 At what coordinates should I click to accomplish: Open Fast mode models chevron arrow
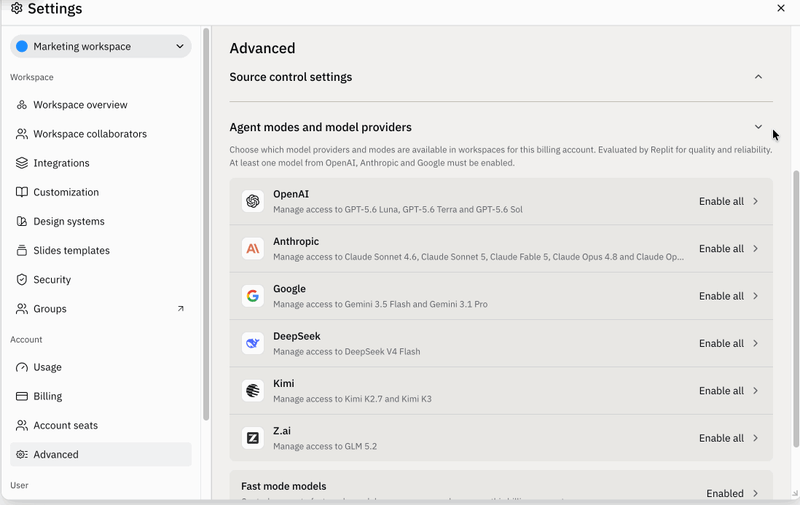click(x=756, y=493)
